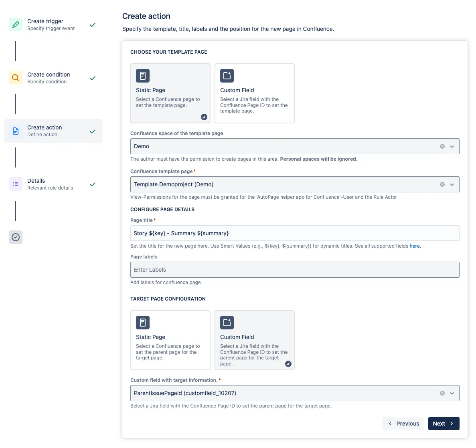Image resolution: width=476 pixels, height=448 pixels.
Task: Click the Details list icon in sidebar
Action: 15,184
